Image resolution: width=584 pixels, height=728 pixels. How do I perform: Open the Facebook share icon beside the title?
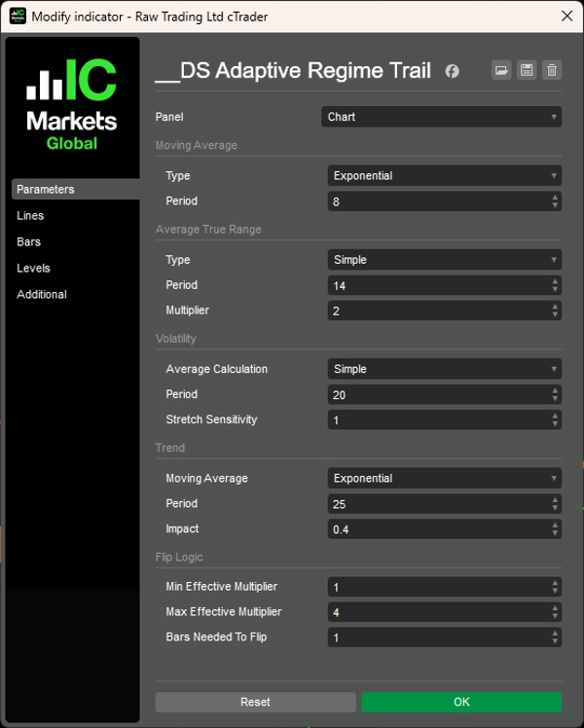[x=453, y=71]
